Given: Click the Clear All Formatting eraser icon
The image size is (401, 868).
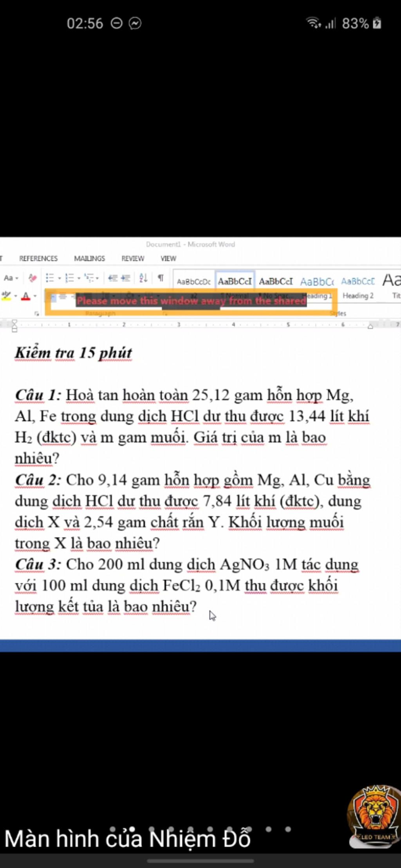Looking at the screenshot, I should 33,278.
